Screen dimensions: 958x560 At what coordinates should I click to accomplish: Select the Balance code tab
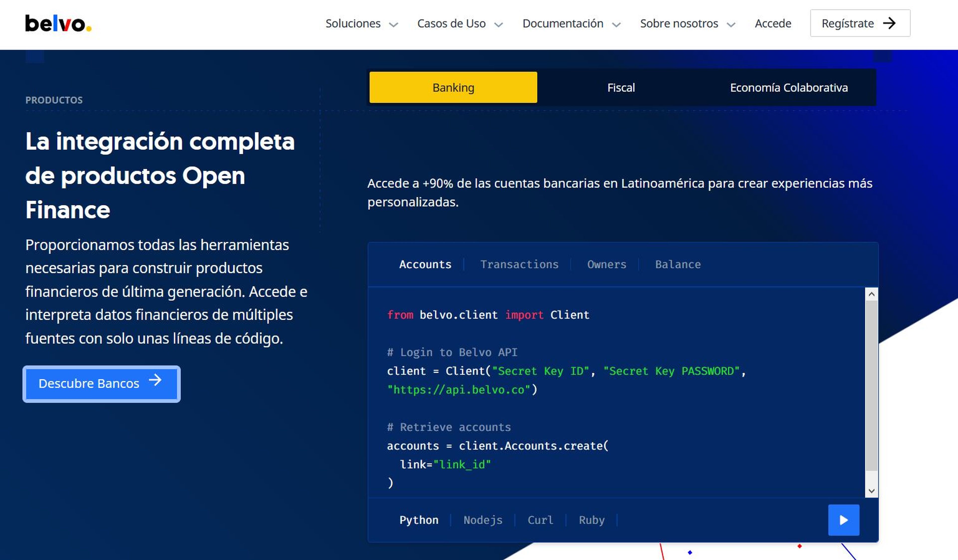[x=677, y=264]
